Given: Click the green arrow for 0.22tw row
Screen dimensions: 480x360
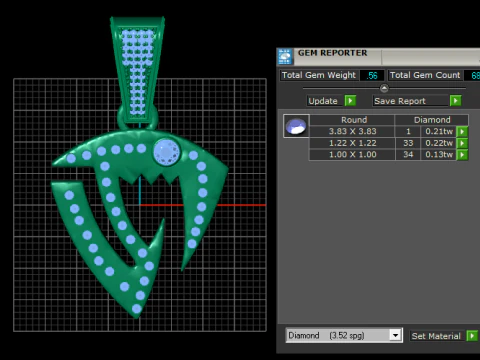Looking at the screenshot, I should 462,143.
